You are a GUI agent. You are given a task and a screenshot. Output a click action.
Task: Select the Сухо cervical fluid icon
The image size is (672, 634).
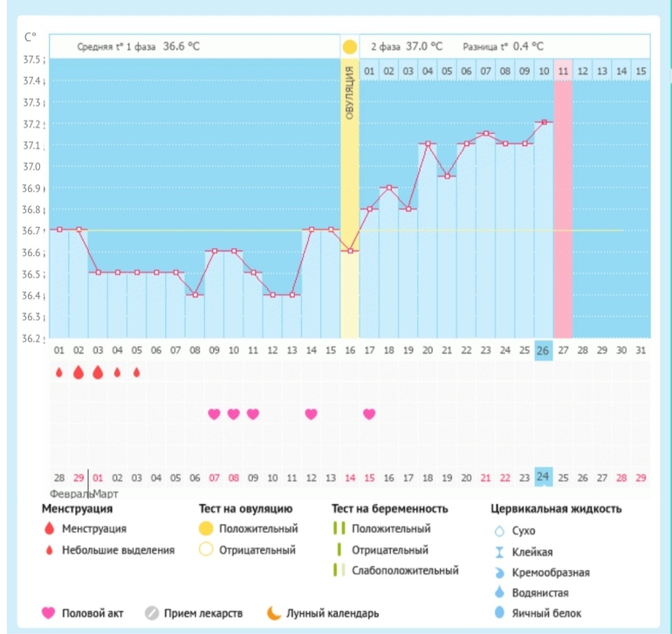coord(499,531)
